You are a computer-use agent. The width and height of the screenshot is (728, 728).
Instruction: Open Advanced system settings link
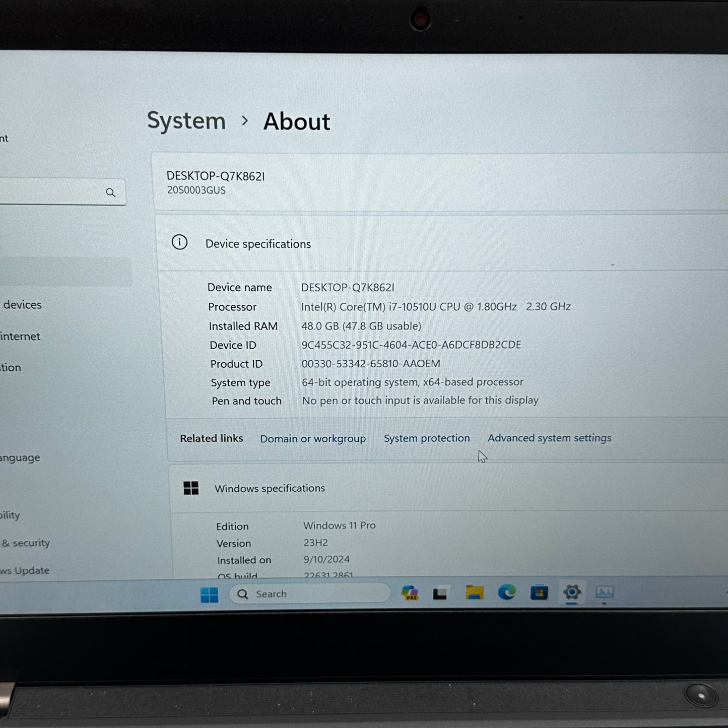pyautogui.click(x=549, y=438)
